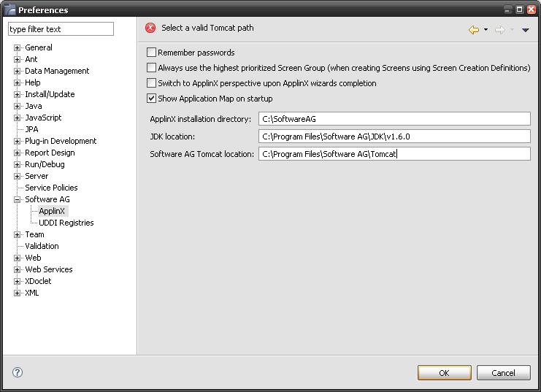541x392 pixels.
Task: Click the ApplinX installation directory field
Action: (394, 119)
